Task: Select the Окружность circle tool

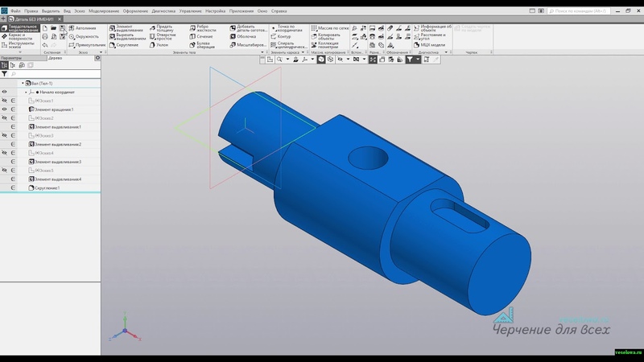Action: pos(84,36)
